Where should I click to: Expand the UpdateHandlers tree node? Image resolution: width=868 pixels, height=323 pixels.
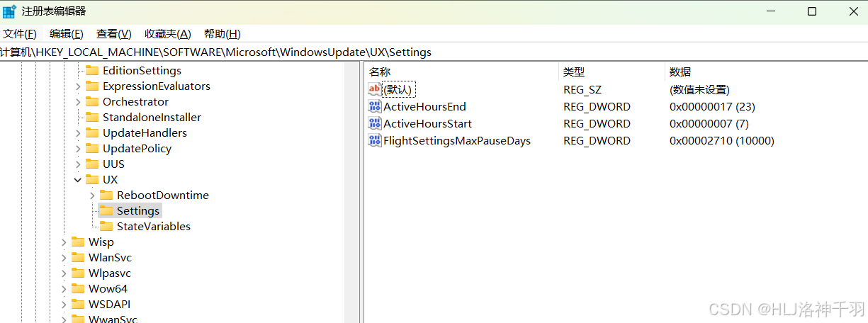click(78, 133)
